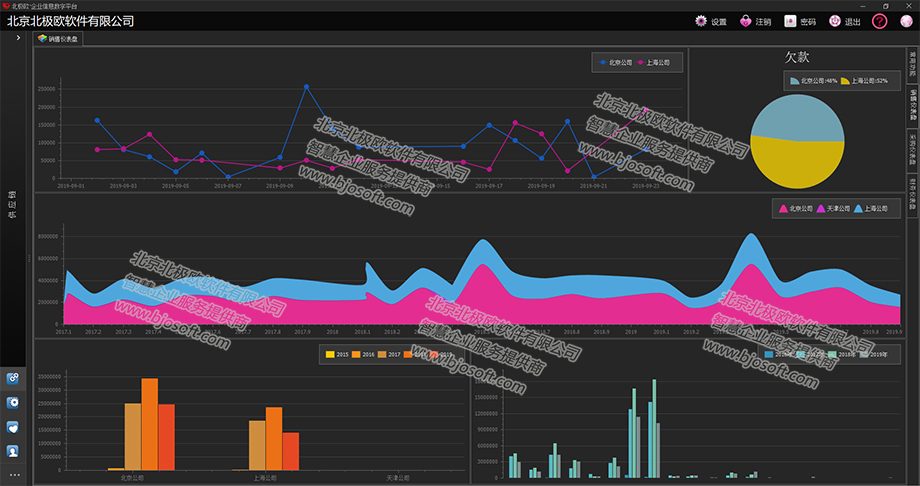
Task: Restore the window using the title bar button
Action: point(886,6)
